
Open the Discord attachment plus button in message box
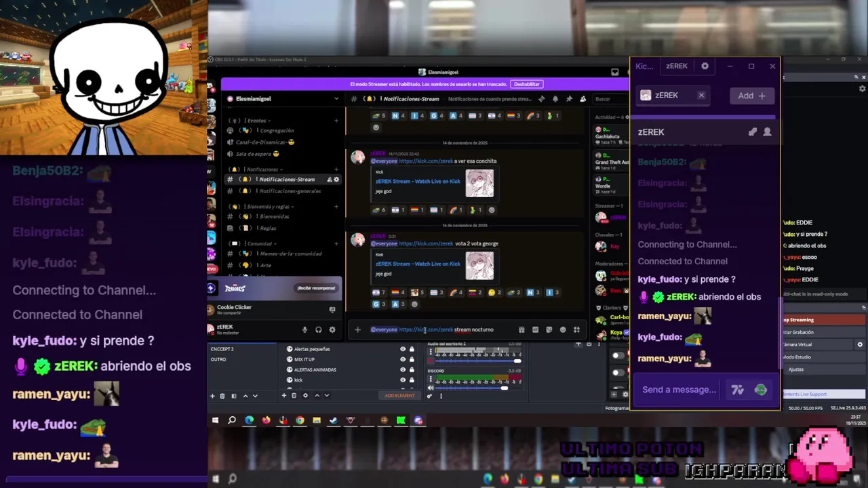pos(357,330)
